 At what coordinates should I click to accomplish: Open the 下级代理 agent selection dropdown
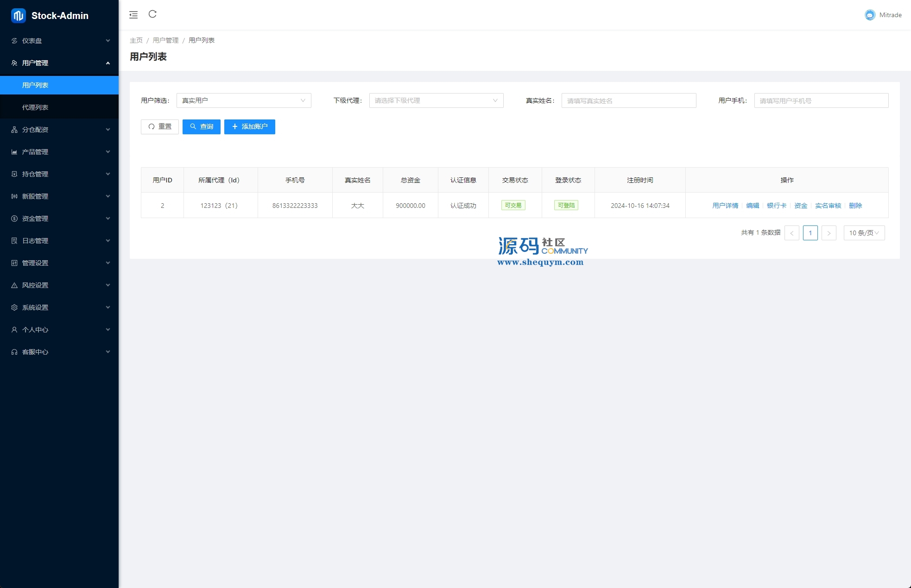(436, 100)
